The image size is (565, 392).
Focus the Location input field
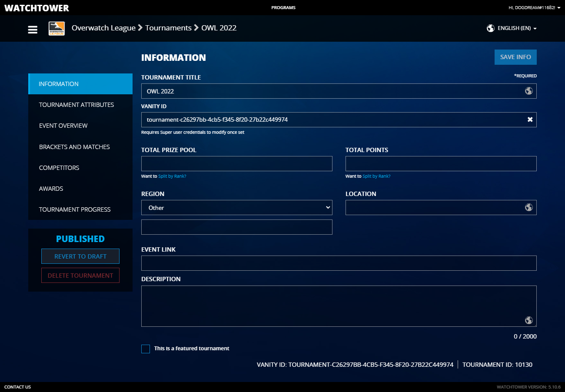pos(441,208)
